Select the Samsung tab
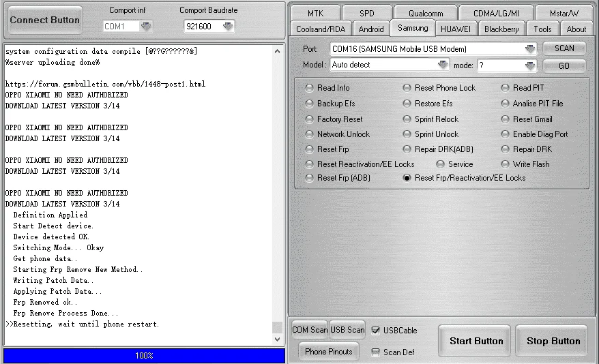This screenshot has height=364, width=599. [x=413, y=28]
